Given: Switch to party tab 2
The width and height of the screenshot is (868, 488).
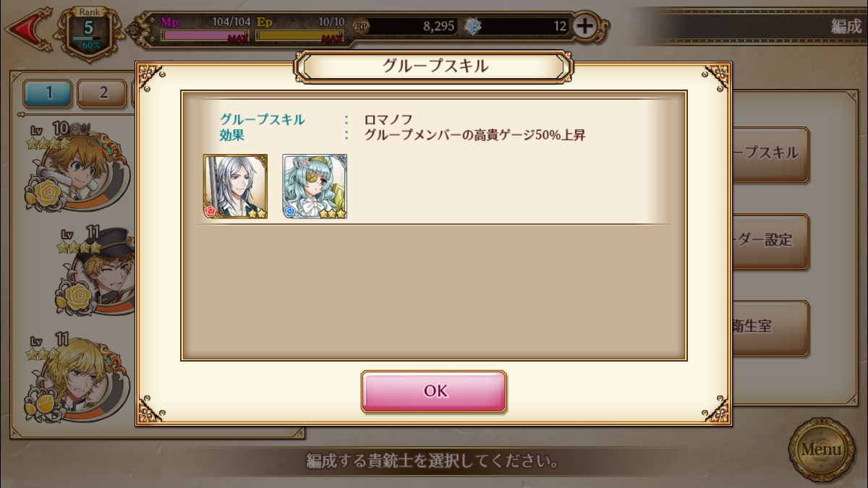Looking at the screenshot, I should tap(103, 93).
